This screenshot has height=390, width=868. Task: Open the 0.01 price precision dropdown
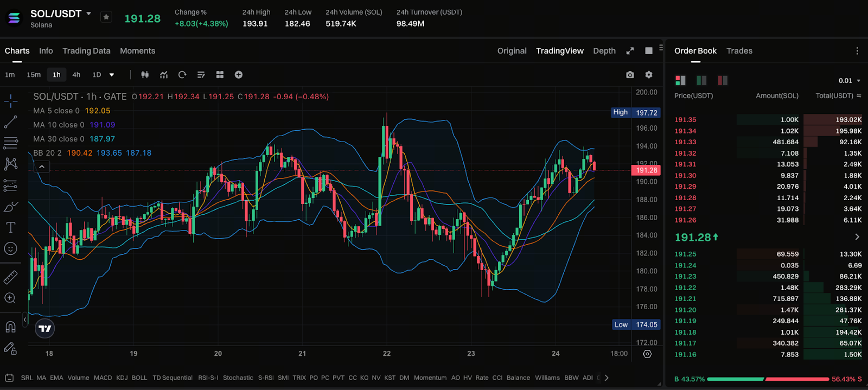tap(850, 81)
